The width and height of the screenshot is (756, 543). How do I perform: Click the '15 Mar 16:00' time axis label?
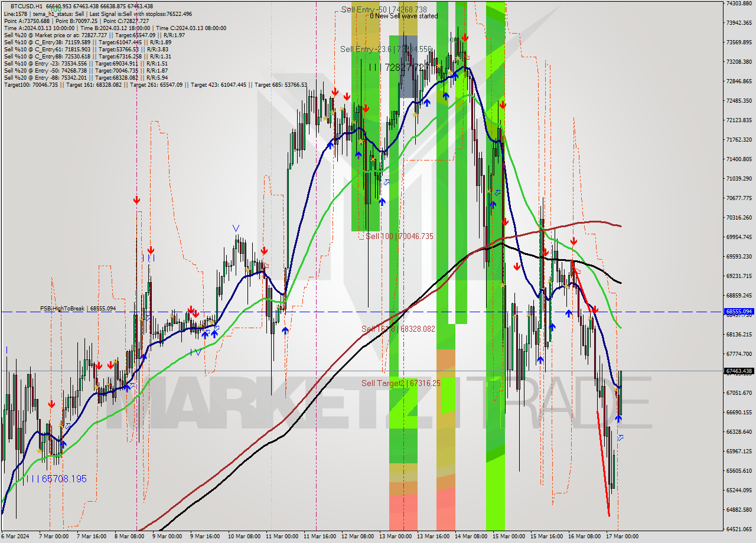pyautogui.click(x=546, y=537)
